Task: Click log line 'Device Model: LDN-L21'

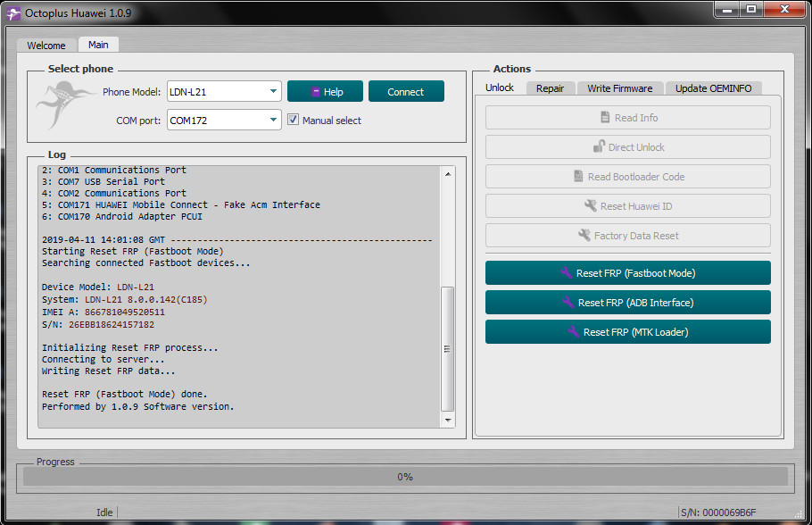Action: tap(98, 287)
